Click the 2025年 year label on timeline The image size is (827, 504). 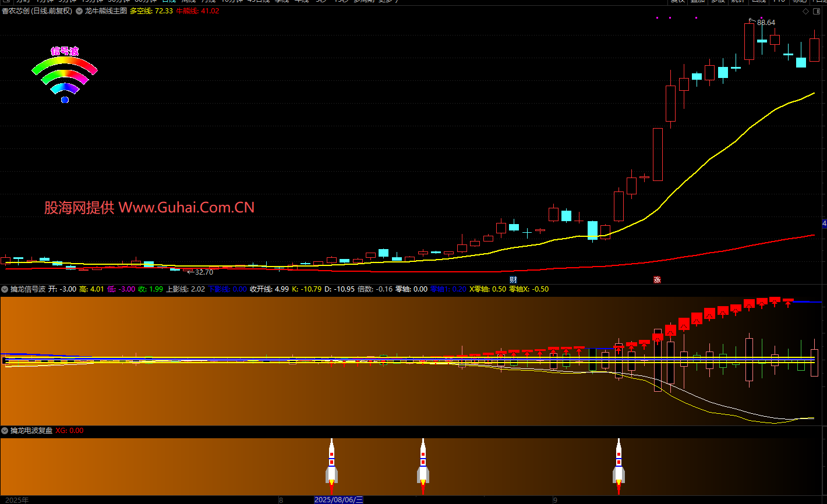(17, 500)
